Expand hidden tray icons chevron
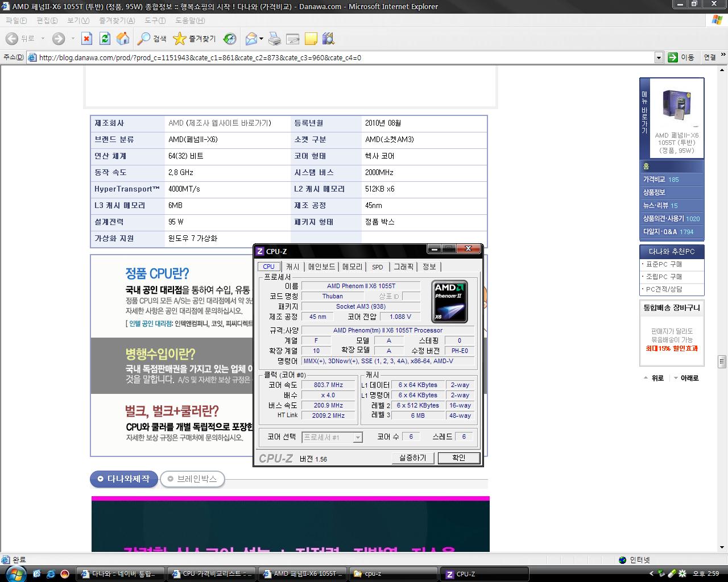 651,574
